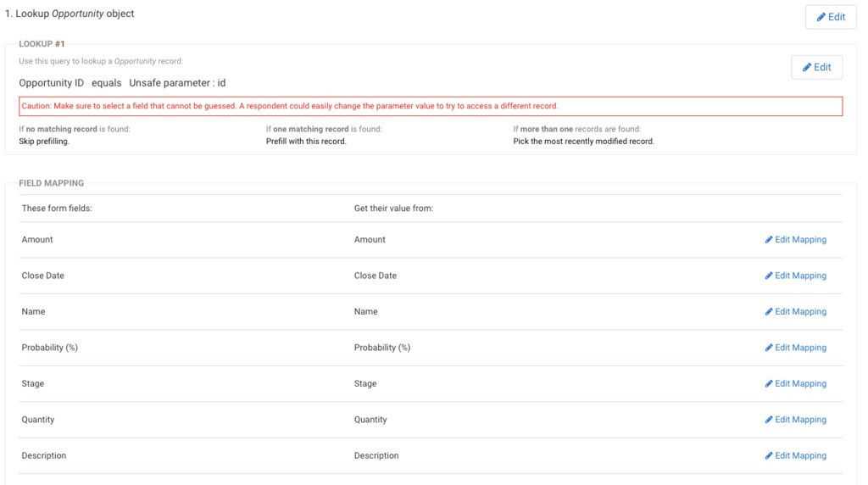
Task: Click 'Pick the most recently modified record.'
Action: coord(583,142)
